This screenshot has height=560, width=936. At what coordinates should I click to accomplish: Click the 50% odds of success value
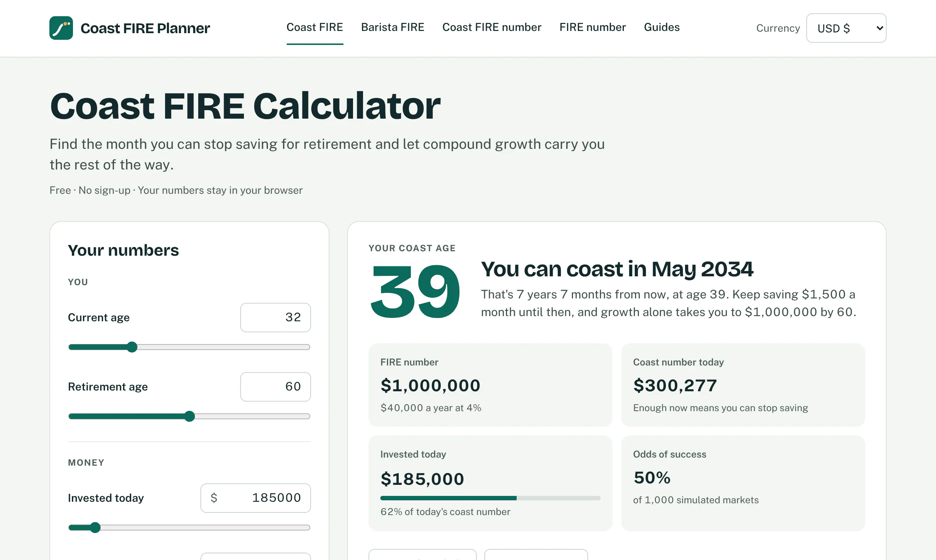pyautogui.click(x=652, y=477)
